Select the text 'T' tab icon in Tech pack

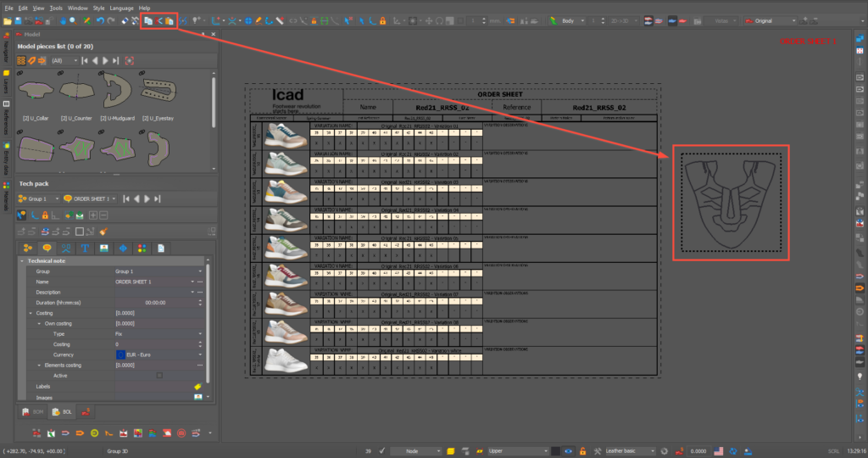coord(85,248)
